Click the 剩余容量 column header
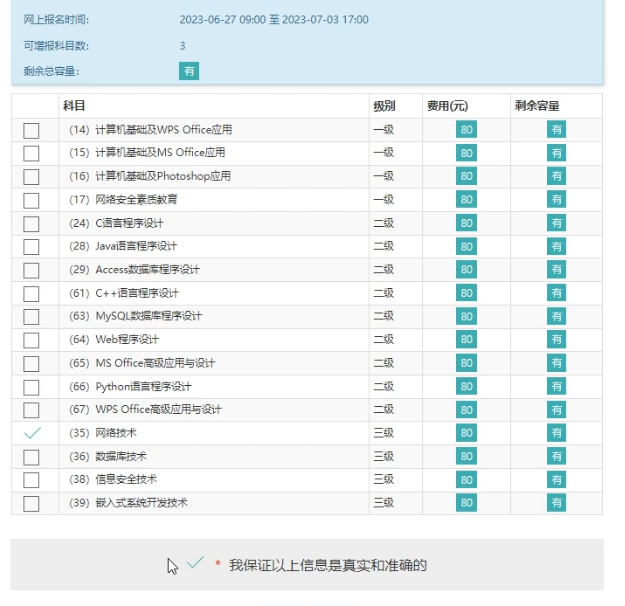The width and height of the screenshot is (625, 606). [x=537, y=106]
